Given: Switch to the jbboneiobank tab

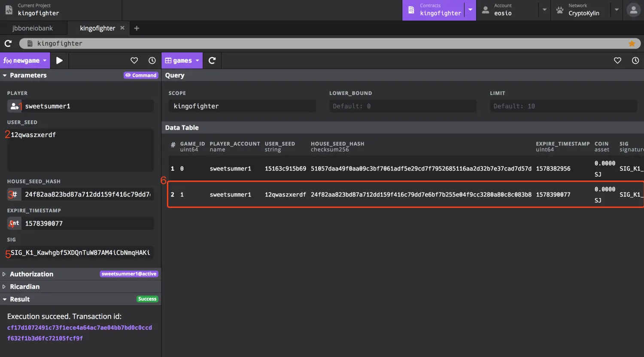Looking at the screenshot, I should point(33,28).
